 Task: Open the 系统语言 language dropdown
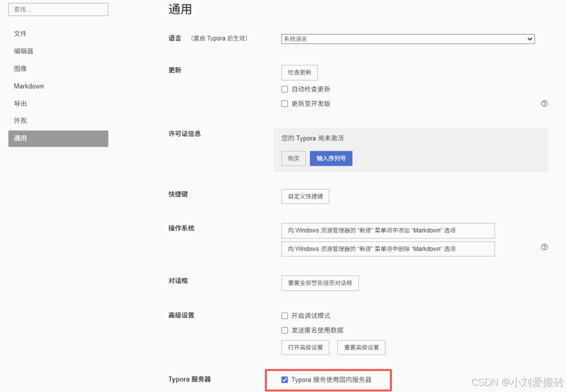pyautogui.click(x=408, y=39)
